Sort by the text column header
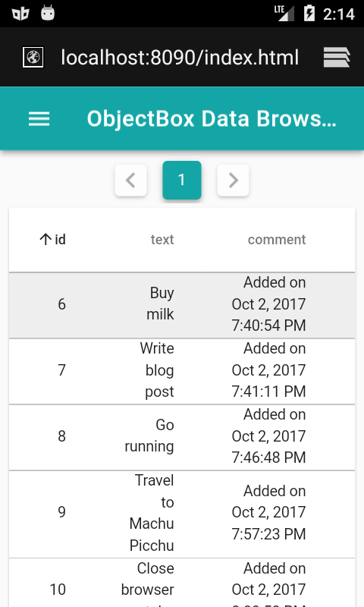This screenshot has width=364, height=607. pos(162,240)
